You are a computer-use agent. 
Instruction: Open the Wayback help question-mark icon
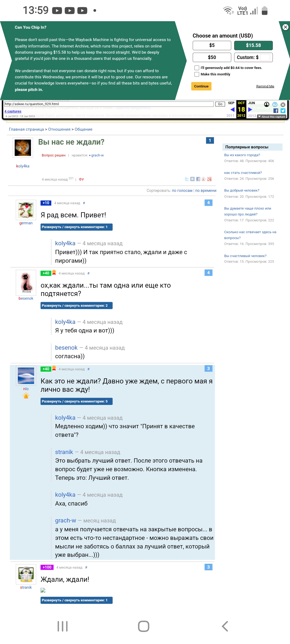point(275,104)
